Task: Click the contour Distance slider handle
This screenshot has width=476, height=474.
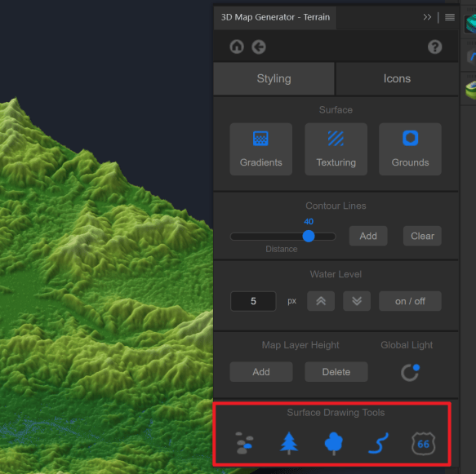Action: click(x=309, y=237)
